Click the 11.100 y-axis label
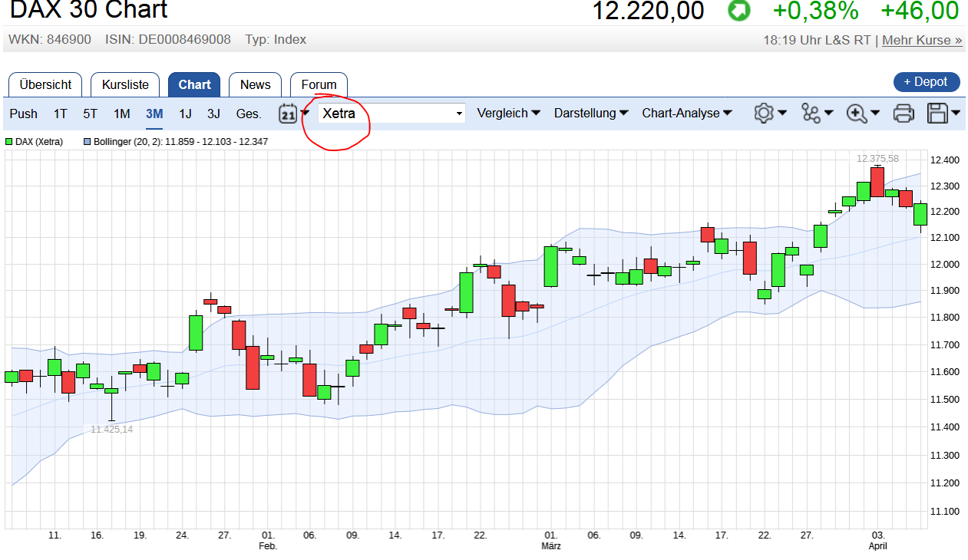 [x=944, y=512]
